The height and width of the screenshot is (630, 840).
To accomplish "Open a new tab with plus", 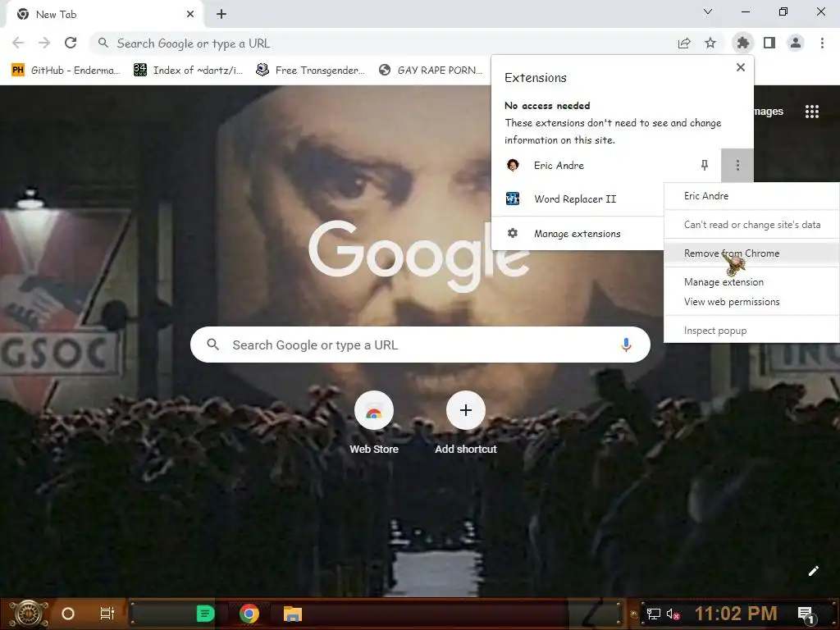I will coord(221,15).
